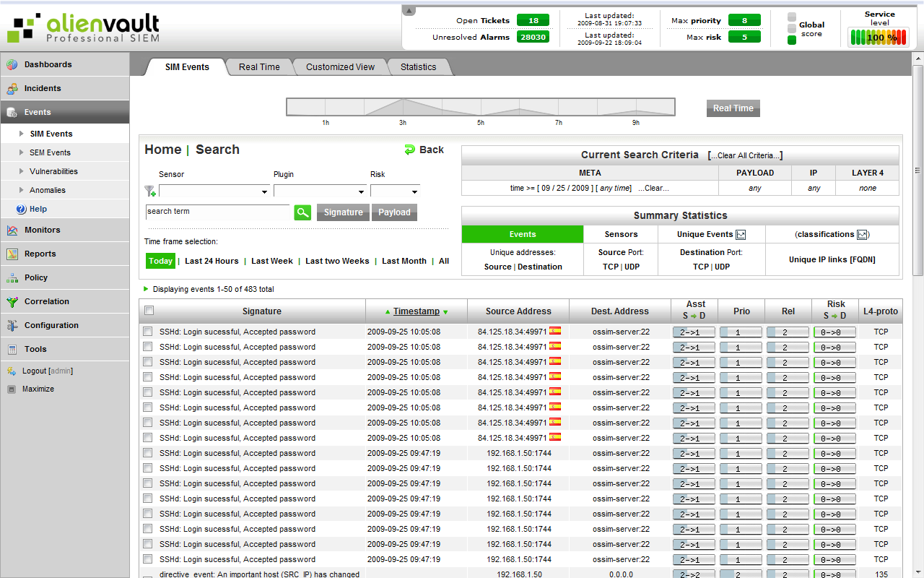
Task: Click the Signature search button
Action: point(343,212)
